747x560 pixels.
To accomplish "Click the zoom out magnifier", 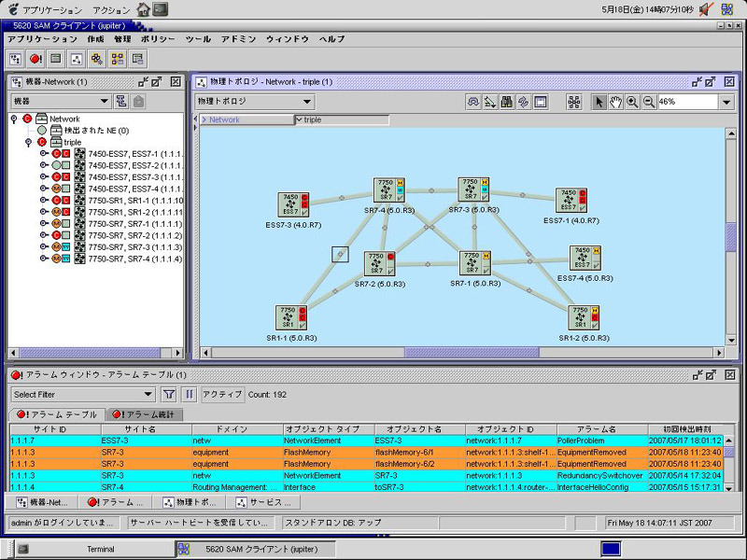I will click(x=649, y=102).
